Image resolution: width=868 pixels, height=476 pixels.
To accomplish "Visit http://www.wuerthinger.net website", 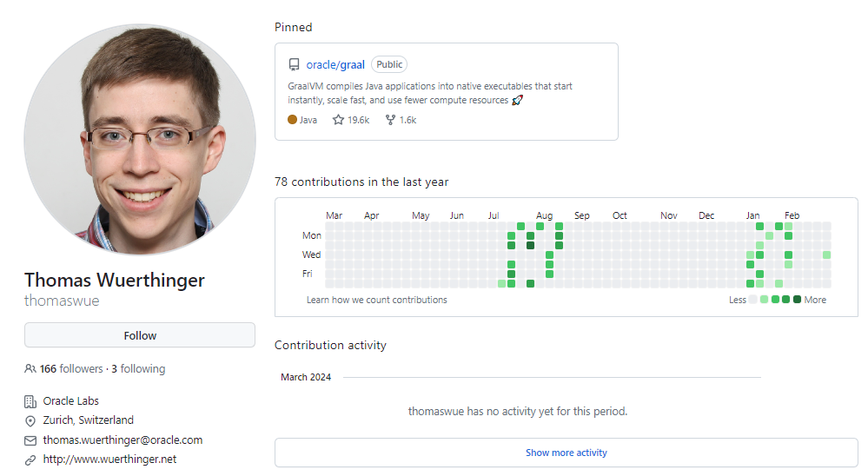I will 109,459.
